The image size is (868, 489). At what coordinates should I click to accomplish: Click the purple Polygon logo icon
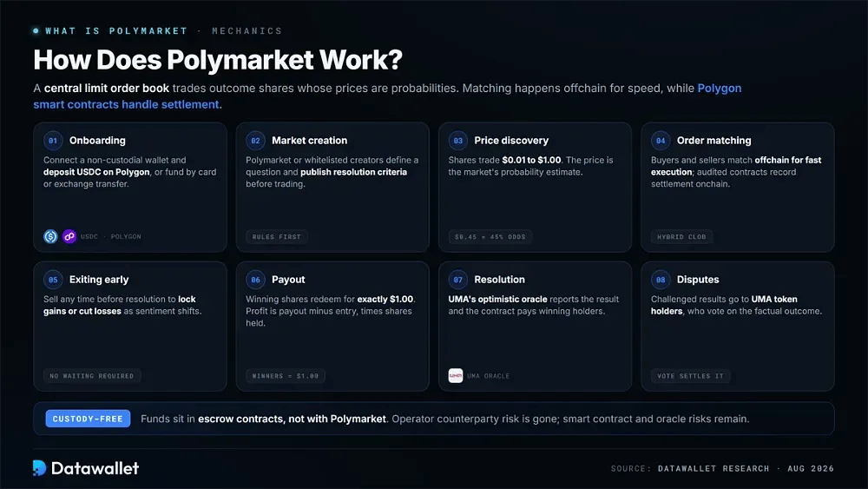point(69,236)
